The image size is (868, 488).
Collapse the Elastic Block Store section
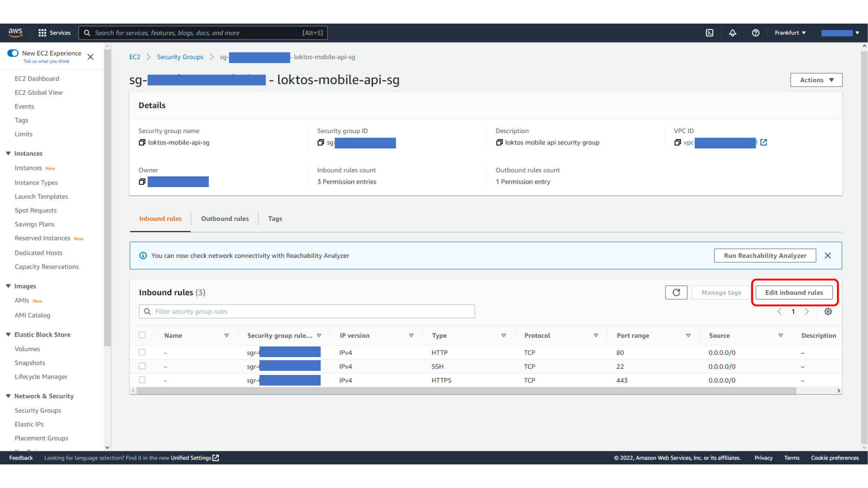8,334
